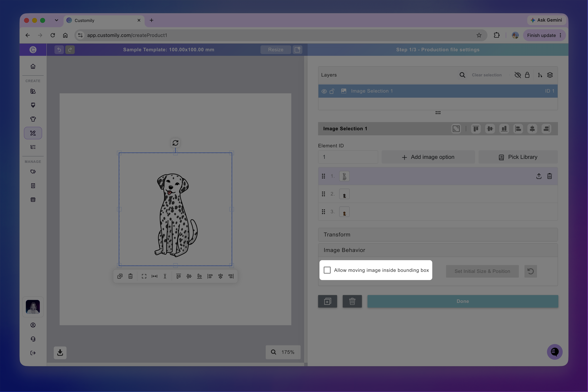This screenshot has height=392, width=588.
Task: Open T-shirt products in sidebar
Action: click(33, 119)
